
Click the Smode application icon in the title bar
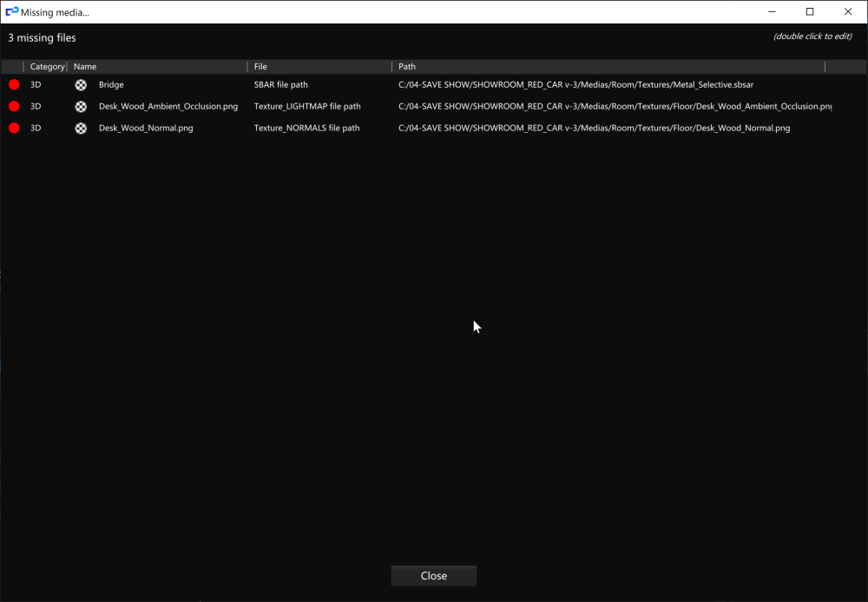click(x=11, y=11)
